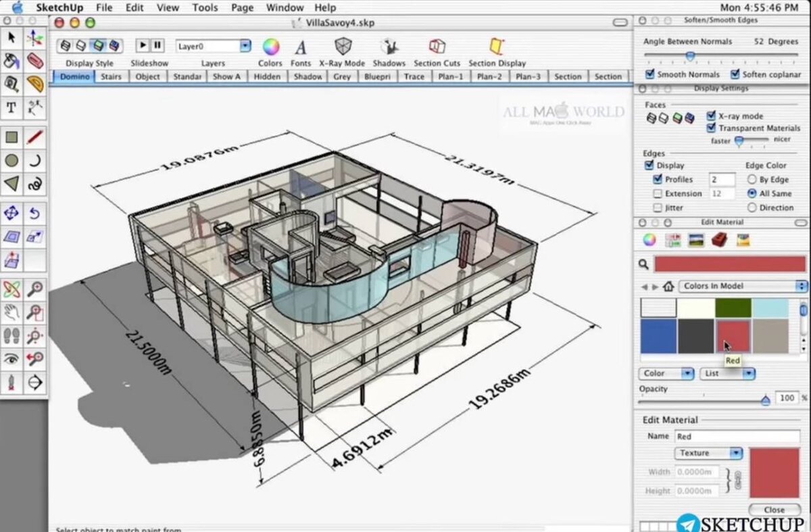Select the Rectangle drawing tool

(11, 138)
